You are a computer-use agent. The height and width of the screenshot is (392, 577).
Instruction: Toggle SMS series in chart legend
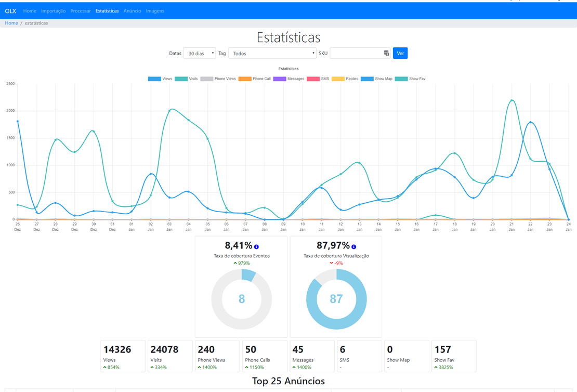[318, 79]
